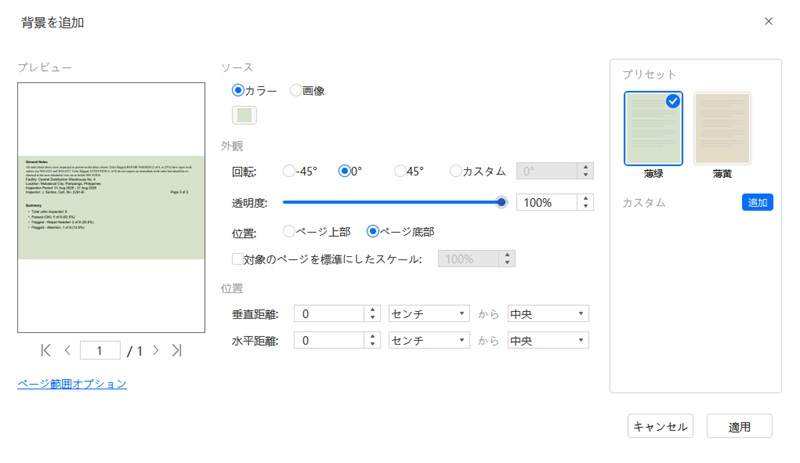Increase 透明度 with up stepper arrow
Screen dimensions: 800x463
coord(586,199)
